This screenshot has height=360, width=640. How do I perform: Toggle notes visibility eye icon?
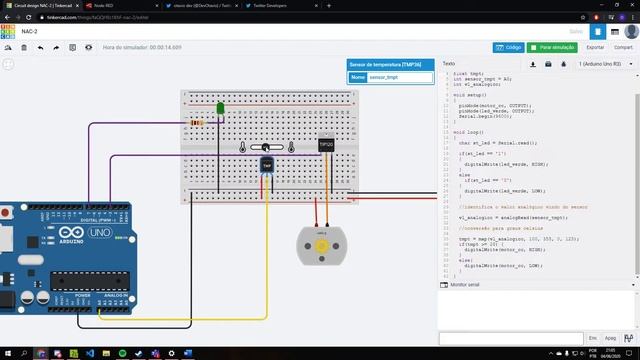(89, 48)
